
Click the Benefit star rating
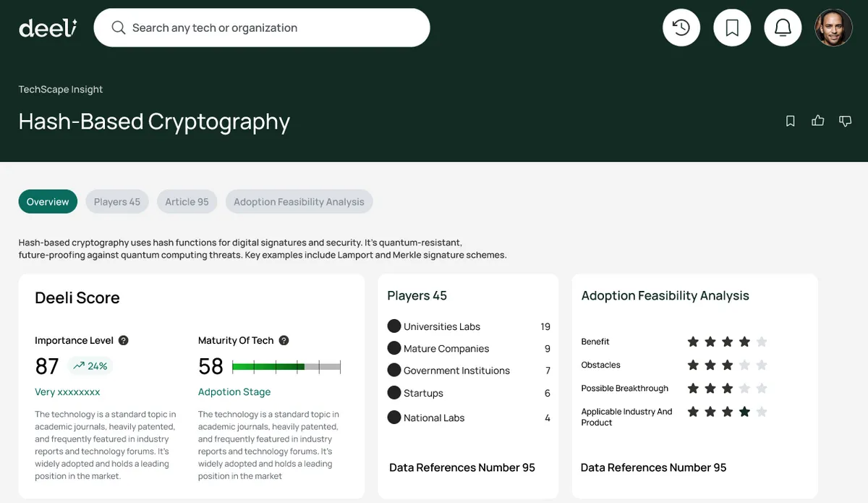727,342
